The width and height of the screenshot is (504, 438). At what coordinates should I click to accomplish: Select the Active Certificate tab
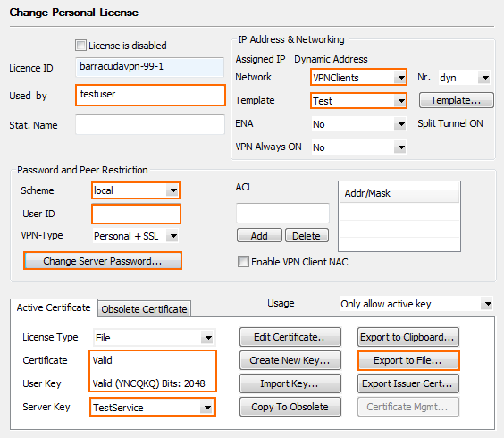pyautogui.click(x=54, y=307)
